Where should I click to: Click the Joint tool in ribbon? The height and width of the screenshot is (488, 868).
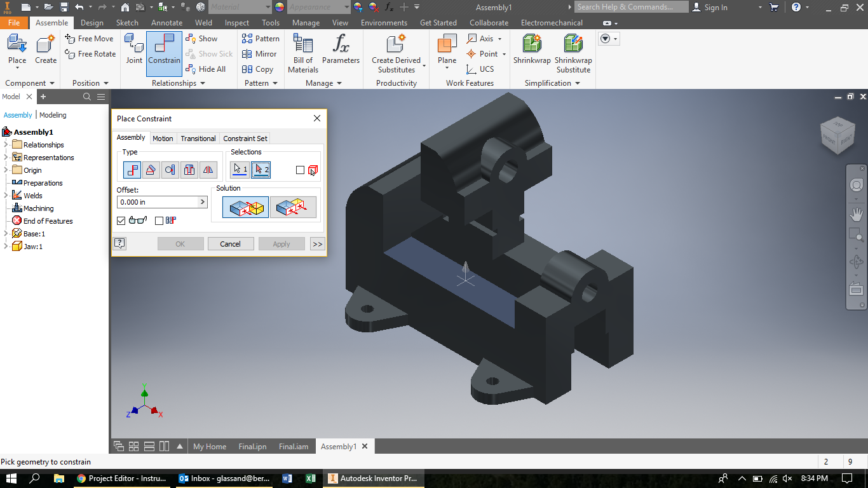[134, 49]
